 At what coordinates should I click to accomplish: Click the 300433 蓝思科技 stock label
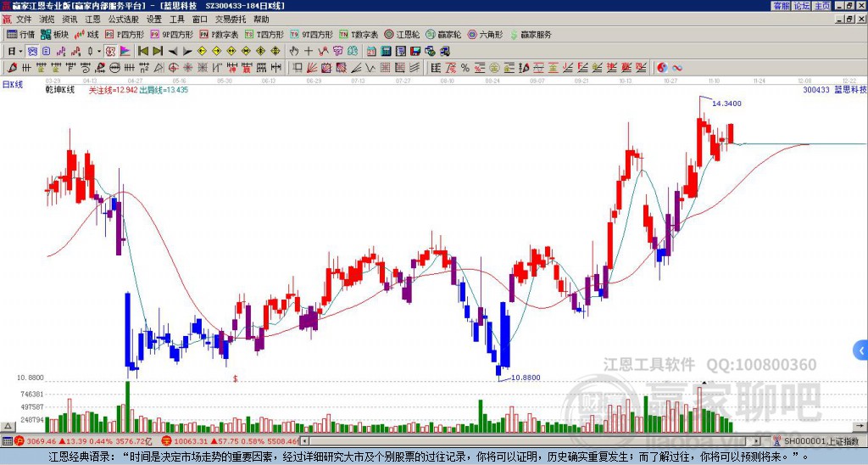point(835,90)
